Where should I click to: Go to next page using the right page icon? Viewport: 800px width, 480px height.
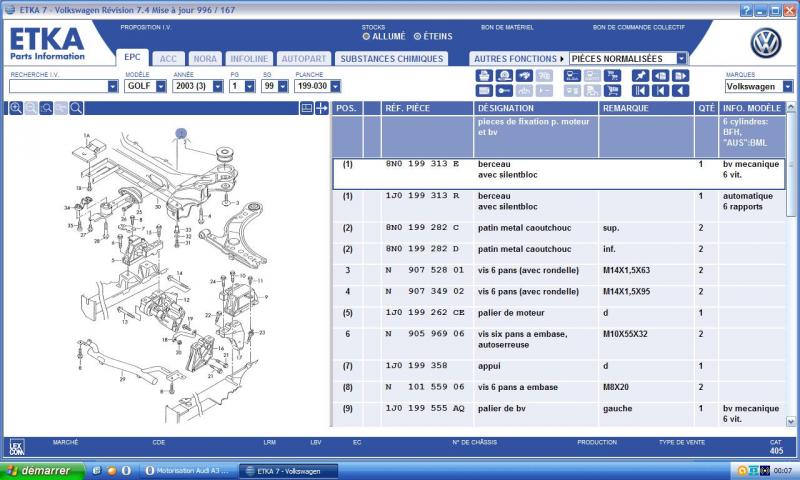[x=680, y=76]
